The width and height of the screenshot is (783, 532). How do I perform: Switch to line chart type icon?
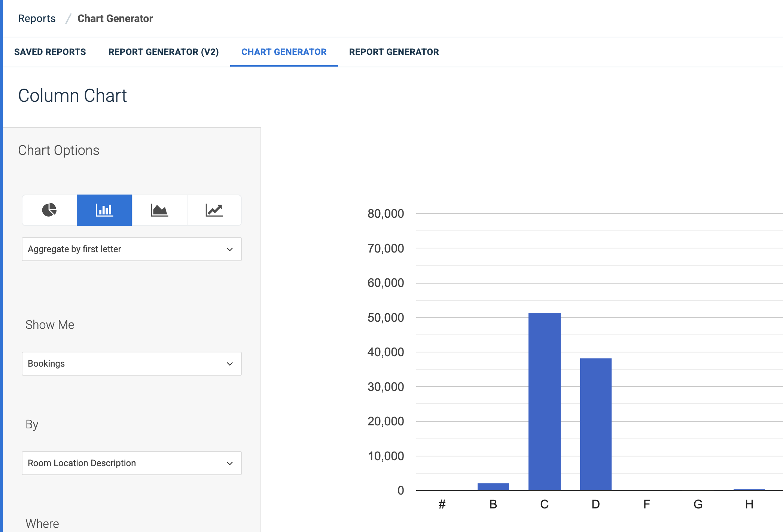(x=214, y=210)
